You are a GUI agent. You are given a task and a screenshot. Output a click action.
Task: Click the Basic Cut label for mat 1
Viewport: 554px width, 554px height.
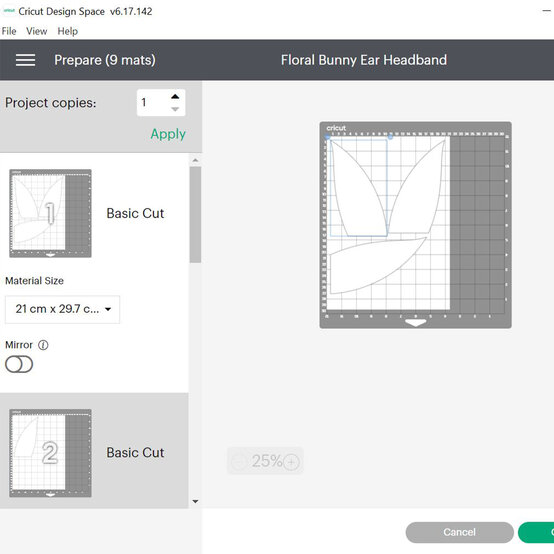135,213
